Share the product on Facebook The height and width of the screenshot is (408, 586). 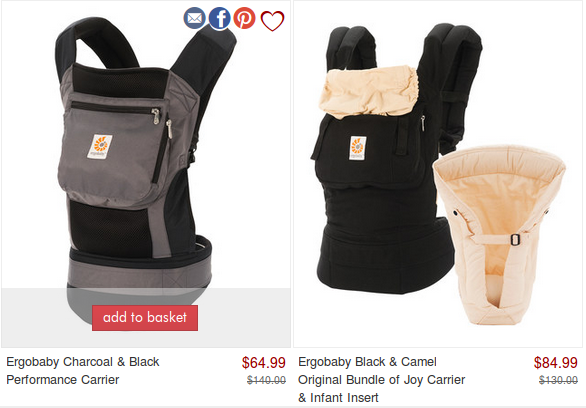[219, 18]
